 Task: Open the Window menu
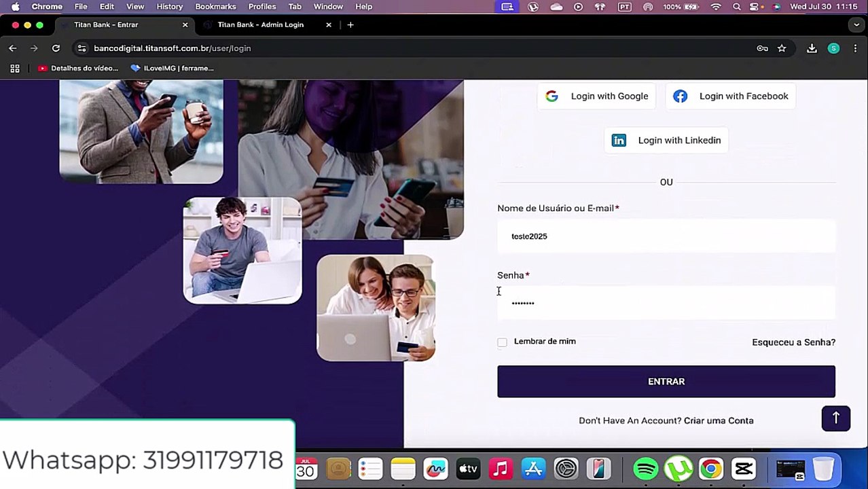tap(328, 7)
